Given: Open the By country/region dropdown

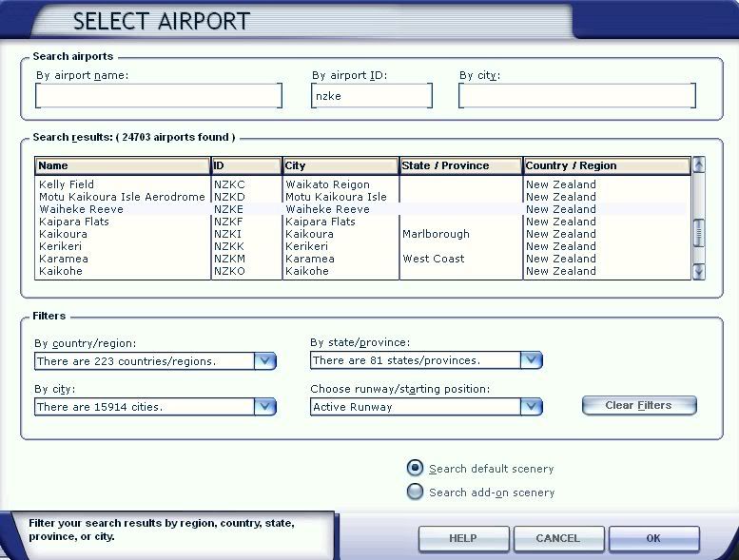Looking at the screenshot, I should (x=264, y=361).
